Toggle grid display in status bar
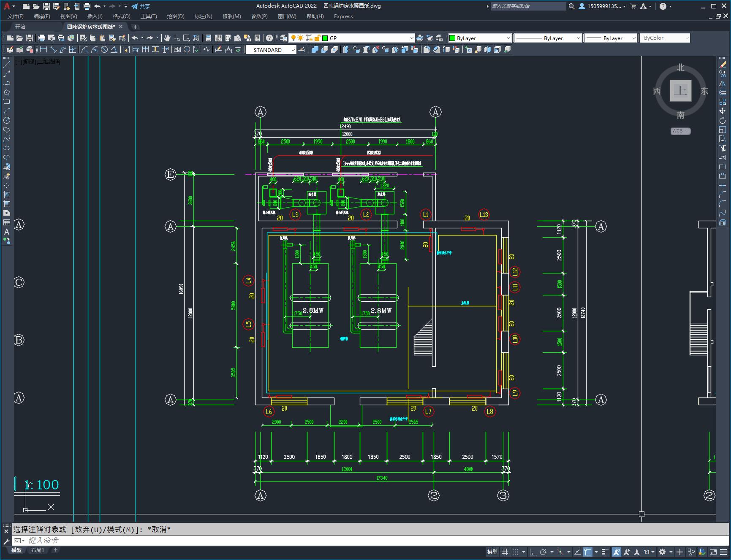This screenshot has height=560, width=731. tap(505, 552)
